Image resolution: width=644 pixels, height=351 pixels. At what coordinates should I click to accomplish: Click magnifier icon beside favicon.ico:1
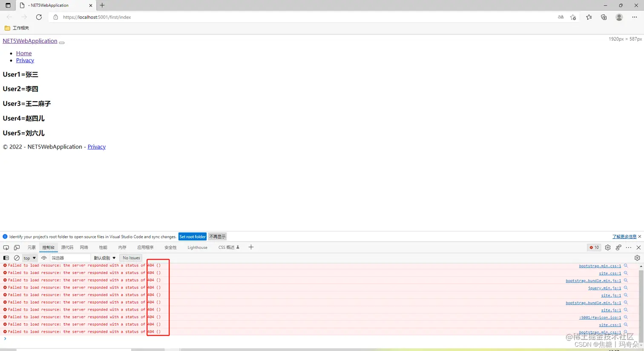(626, 317)
